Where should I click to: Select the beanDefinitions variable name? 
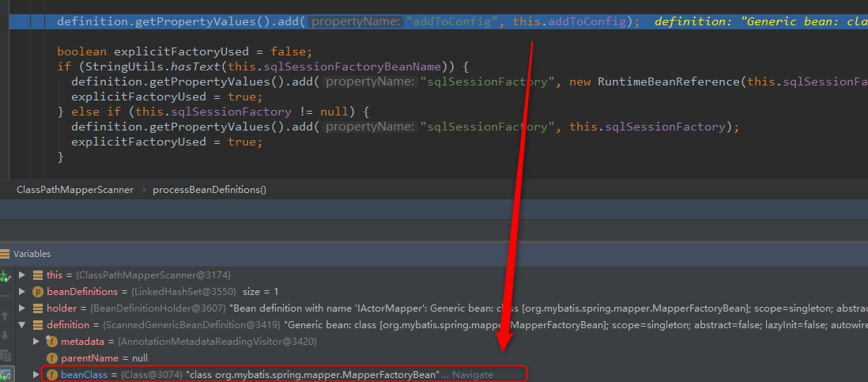click(82, 291)
